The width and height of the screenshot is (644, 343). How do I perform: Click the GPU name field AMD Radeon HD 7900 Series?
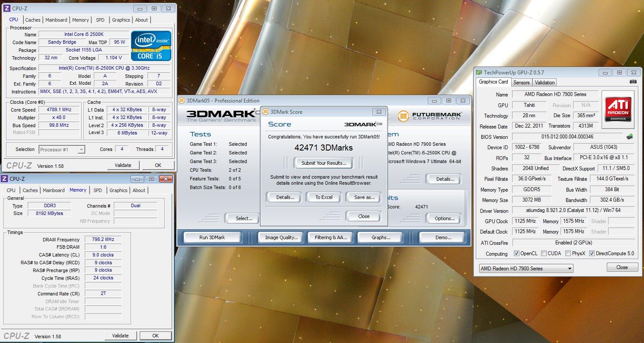point(555,95)
